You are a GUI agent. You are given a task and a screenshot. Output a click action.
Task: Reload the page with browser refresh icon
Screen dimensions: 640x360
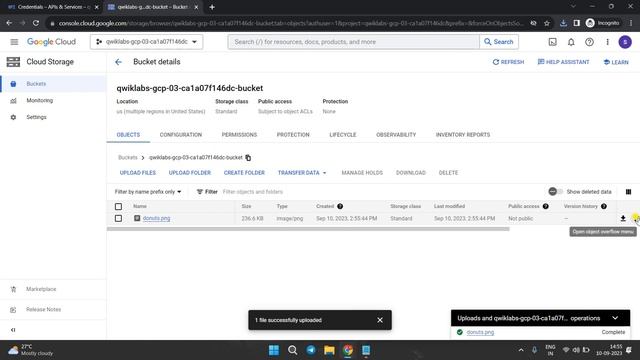point(36,23)
